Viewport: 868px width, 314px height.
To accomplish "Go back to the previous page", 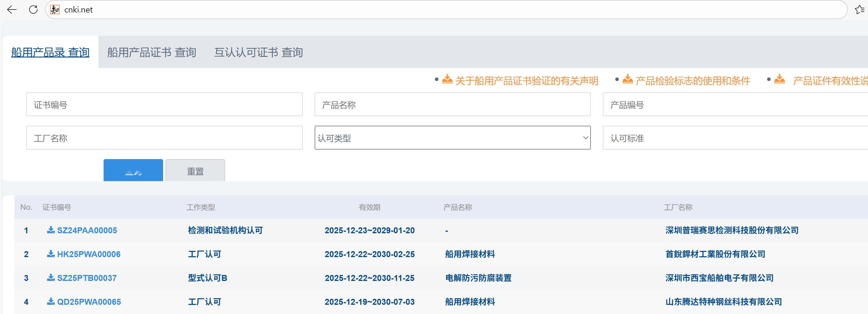I will (12, 10).
